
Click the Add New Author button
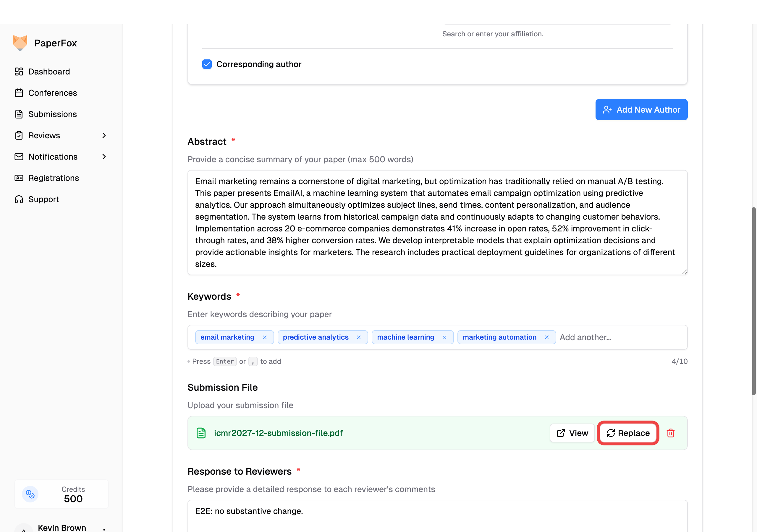pos(641,110)
